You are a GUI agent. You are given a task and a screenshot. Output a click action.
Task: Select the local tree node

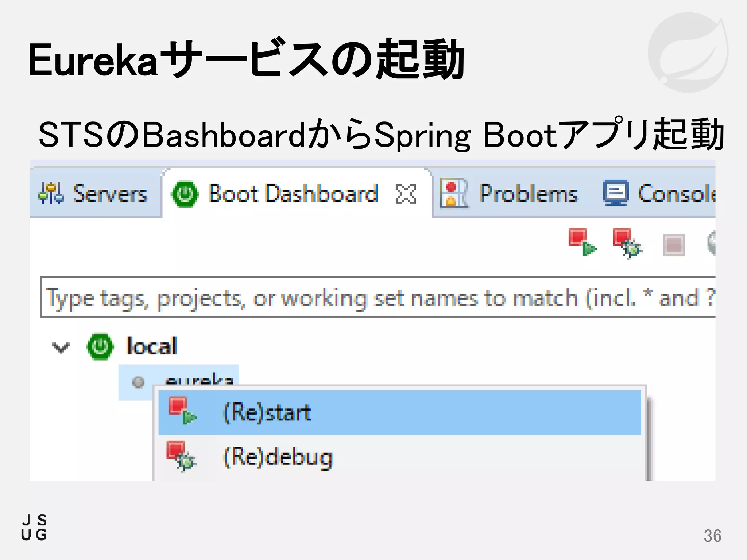click(x=151, y=346)
